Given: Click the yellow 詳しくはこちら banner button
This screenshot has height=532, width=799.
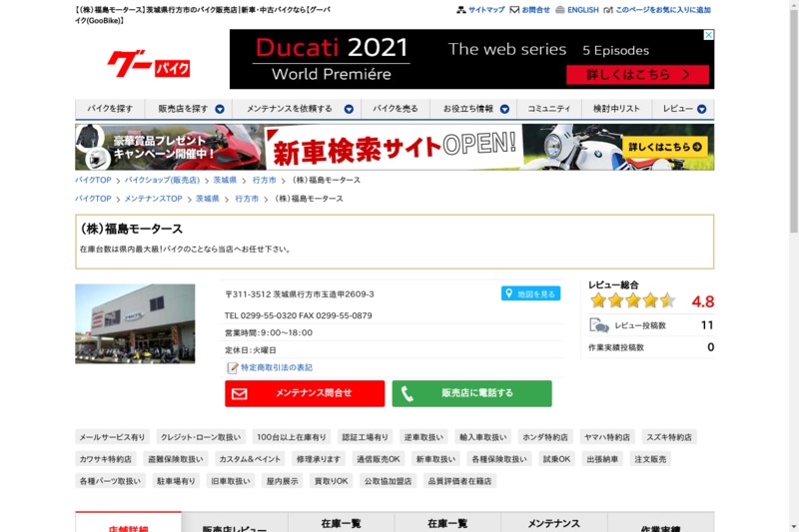Looking at the screenshot, I should pyautogui.click(x=665, y=147).
